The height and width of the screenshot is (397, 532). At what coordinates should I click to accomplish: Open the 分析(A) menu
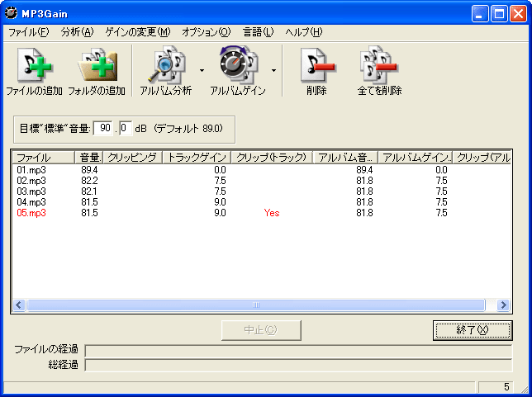coord(77,32)
